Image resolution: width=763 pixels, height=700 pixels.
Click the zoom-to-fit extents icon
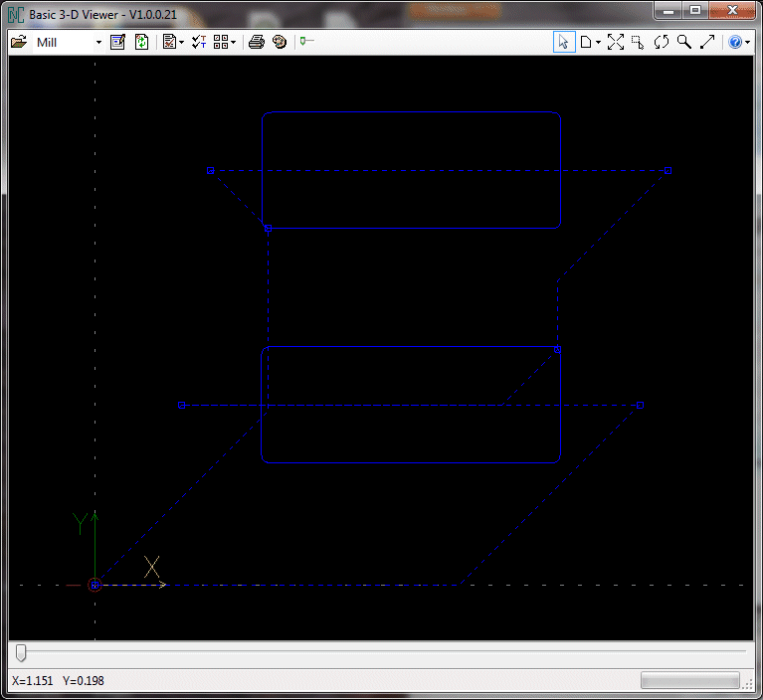[615, 43]
